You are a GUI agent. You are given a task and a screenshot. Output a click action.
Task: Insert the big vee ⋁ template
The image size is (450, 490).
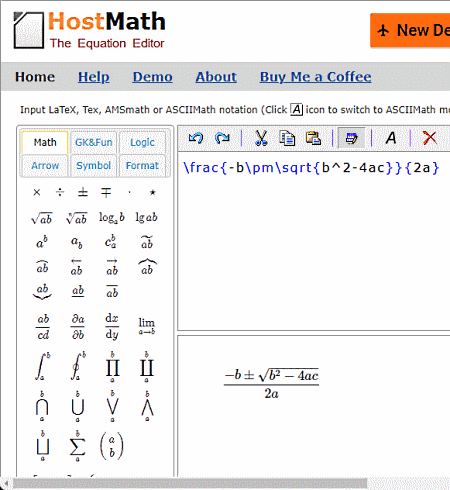point(112,406)
